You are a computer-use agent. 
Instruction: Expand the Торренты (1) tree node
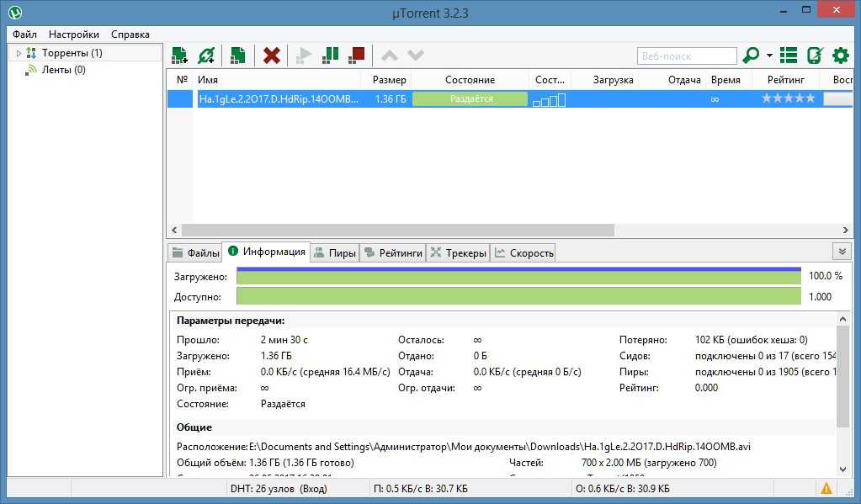click(19, 53)
